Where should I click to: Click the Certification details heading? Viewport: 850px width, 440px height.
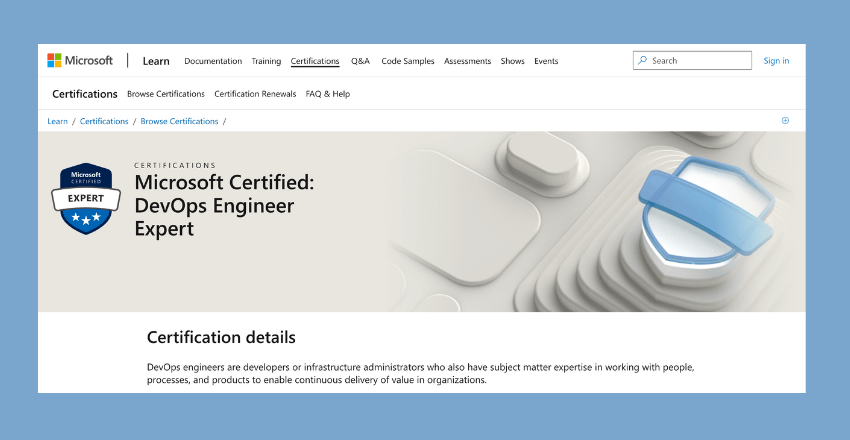(x=221, y=337)
